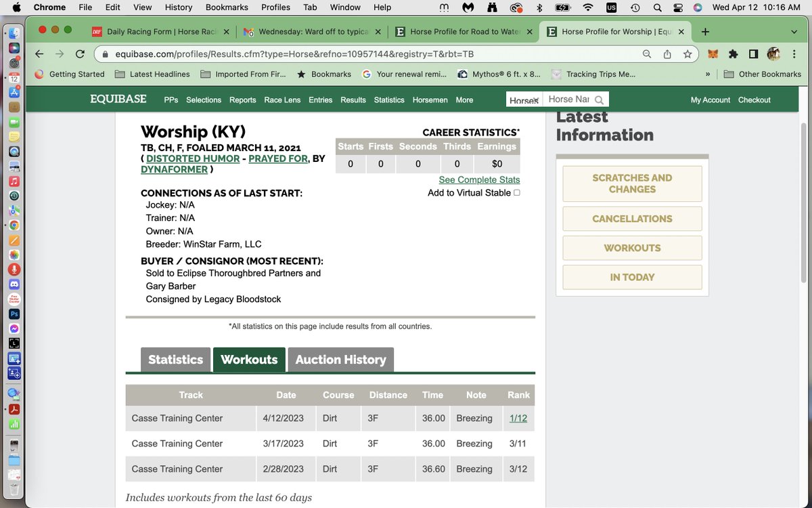
Task: Click Horsemen in the Equibase nav
Action: click(430, 100)
